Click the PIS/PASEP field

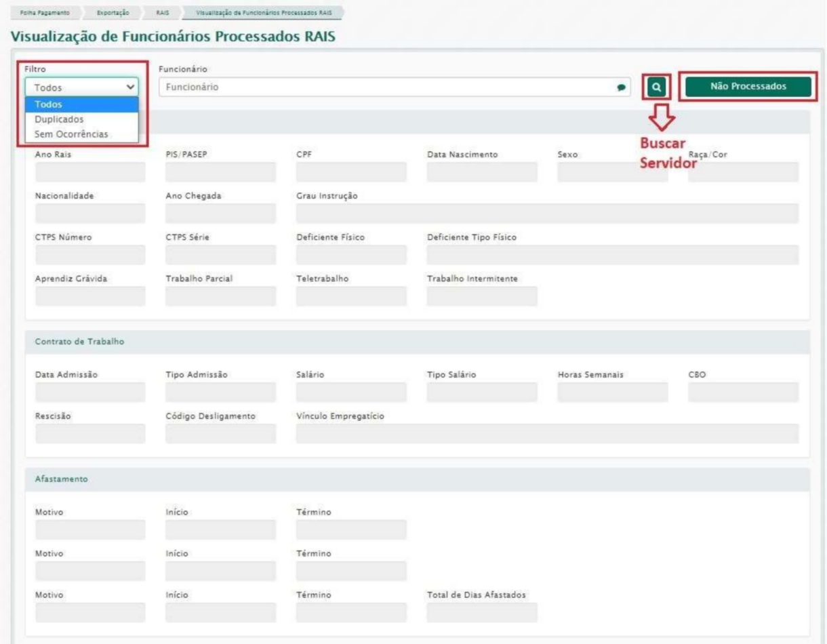(220, 172)
